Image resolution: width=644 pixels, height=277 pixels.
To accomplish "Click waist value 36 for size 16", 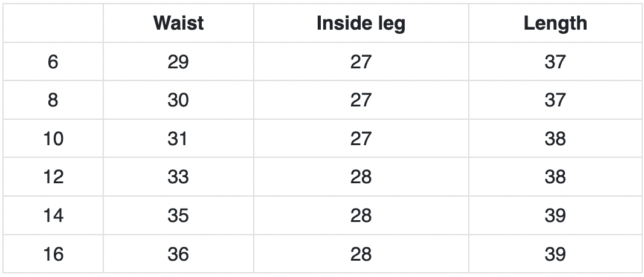I will click(178, 254).
